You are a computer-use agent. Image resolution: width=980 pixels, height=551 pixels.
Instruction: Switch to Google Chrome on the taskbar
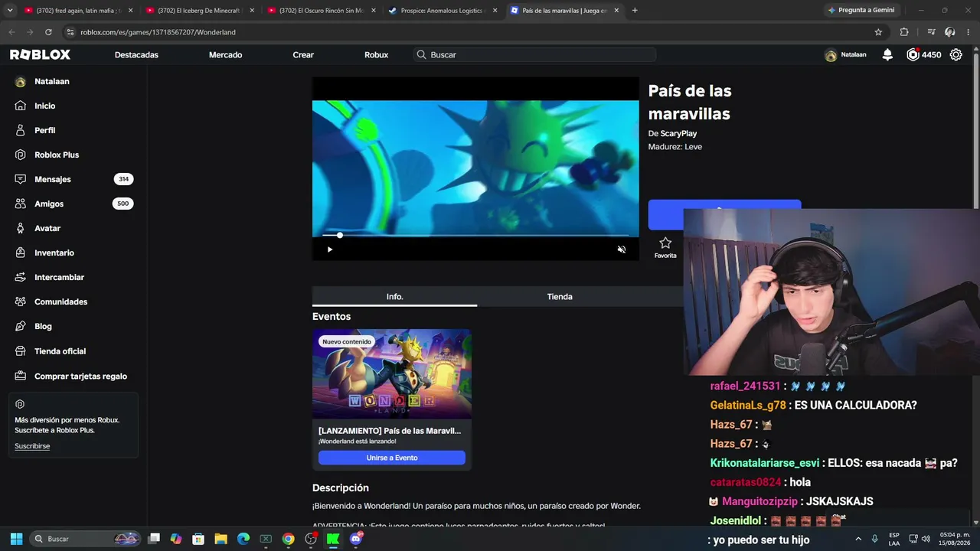tap(288, 539)
